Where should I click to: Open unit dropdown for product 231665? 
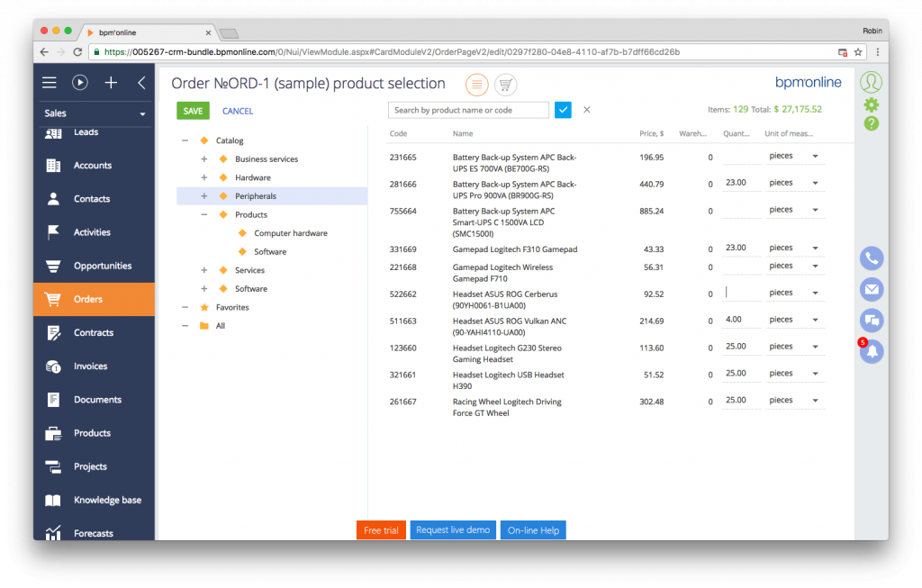pos(815,157)
